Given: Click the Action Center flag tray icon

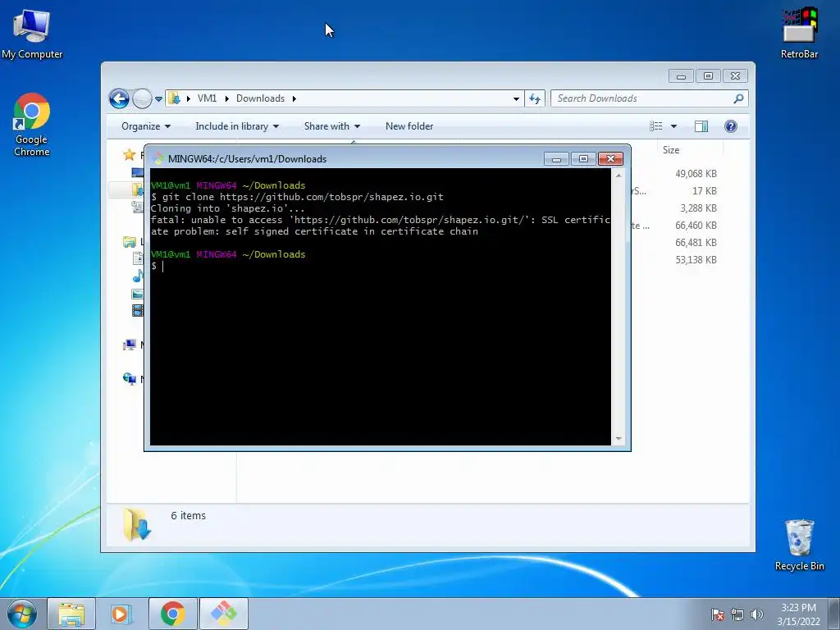Looking at the screenshot, I should 717,614.
